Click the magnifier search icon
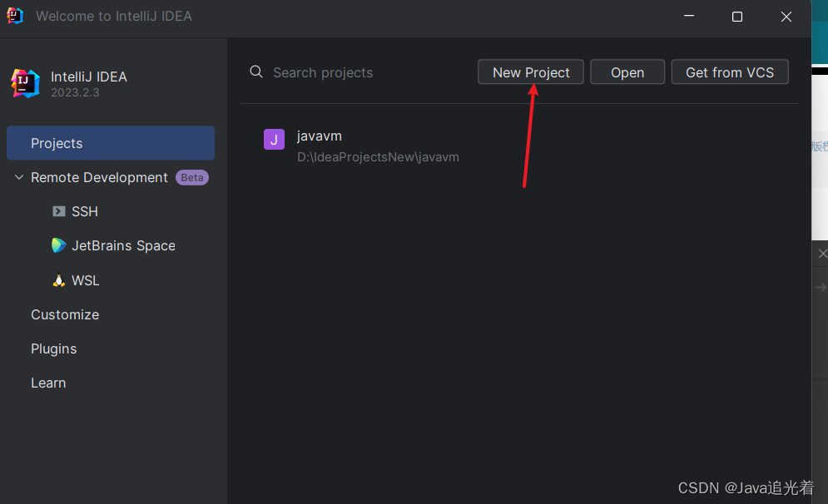Viewport: 828px width, 504px height. 256,72
